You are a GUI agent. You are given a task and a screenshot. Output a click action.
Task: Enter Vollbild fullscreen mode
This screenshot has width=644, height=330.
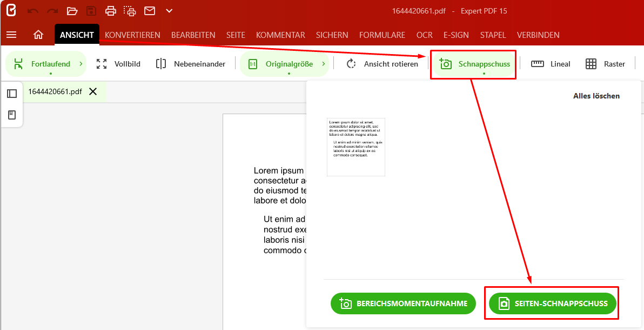[118, 64]
